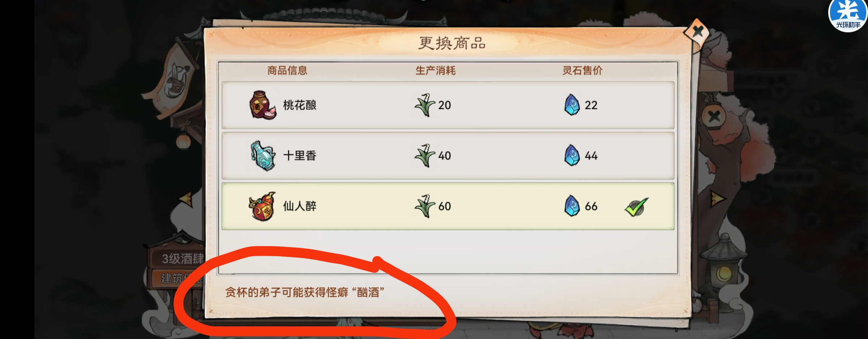Open the 光环助手 floating assistant icon
The width and height of the screenshot is (868, 339).
tap(848, 15)
